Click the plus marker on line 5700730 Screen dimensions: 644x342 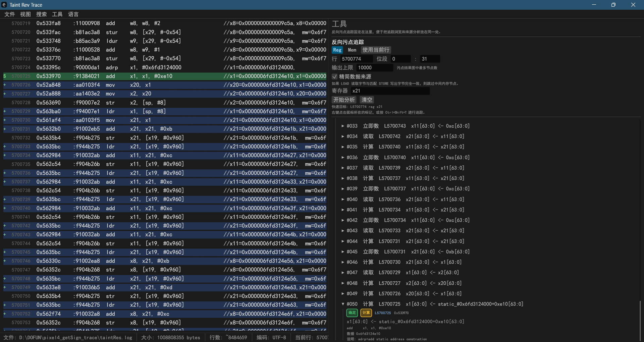5,120
